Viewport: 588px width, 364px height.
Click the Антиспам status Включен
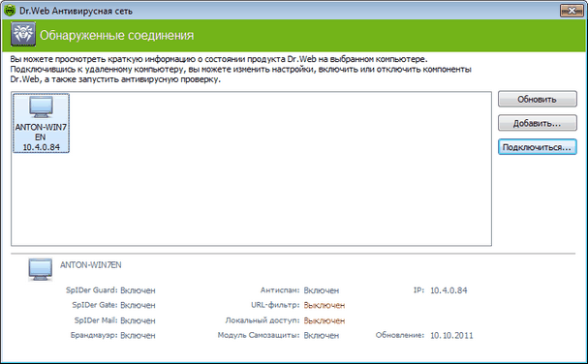point(322,290)
